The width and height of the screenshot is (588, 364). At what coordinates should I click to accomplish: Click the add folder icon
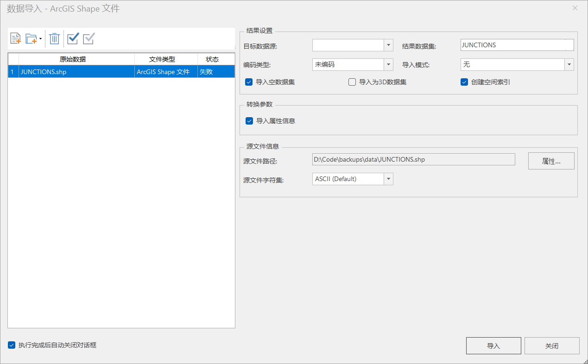click(x=31, y=38)
